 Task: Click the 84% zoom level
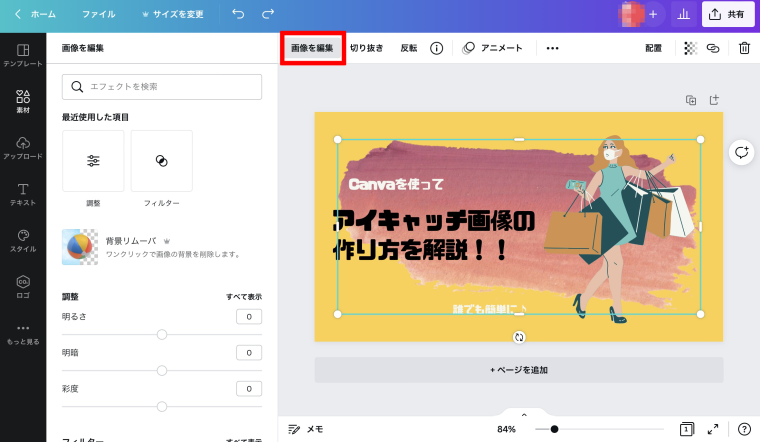point(507,429)
